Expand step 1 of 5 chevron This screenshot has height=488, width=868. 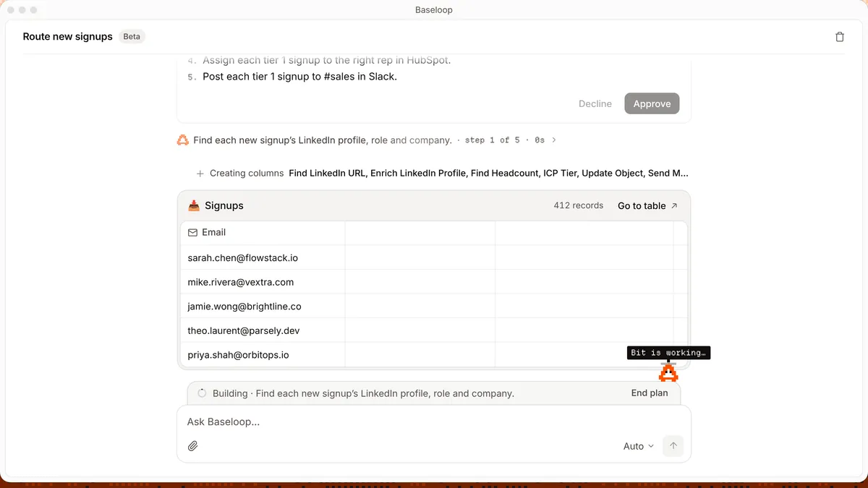554,140
